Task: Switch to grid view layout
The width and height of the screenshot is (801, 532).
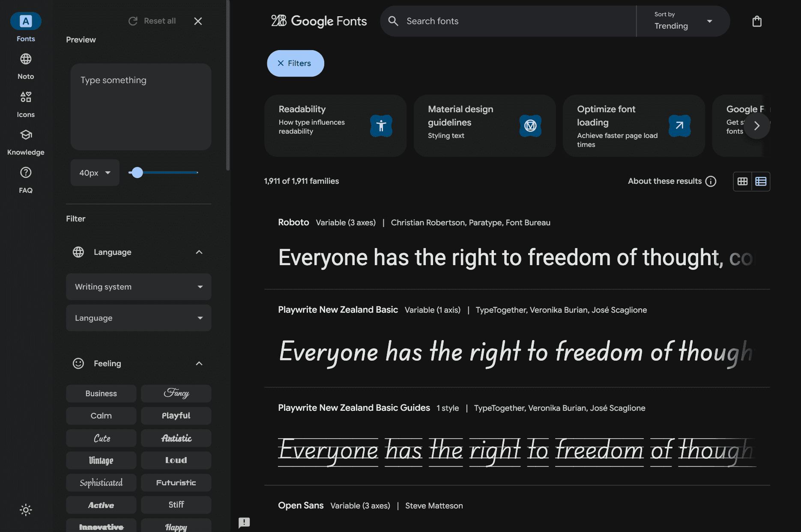Action: (742, 181)
